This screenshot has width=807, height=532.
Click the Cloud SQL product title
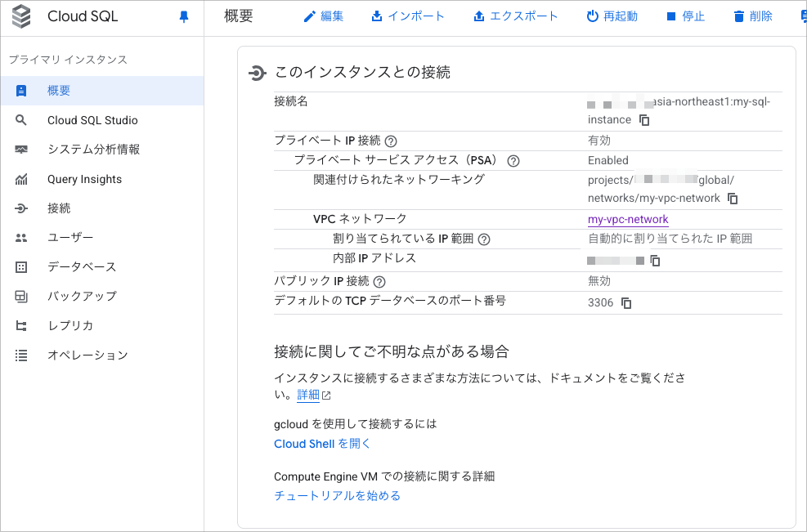point(83,16)
